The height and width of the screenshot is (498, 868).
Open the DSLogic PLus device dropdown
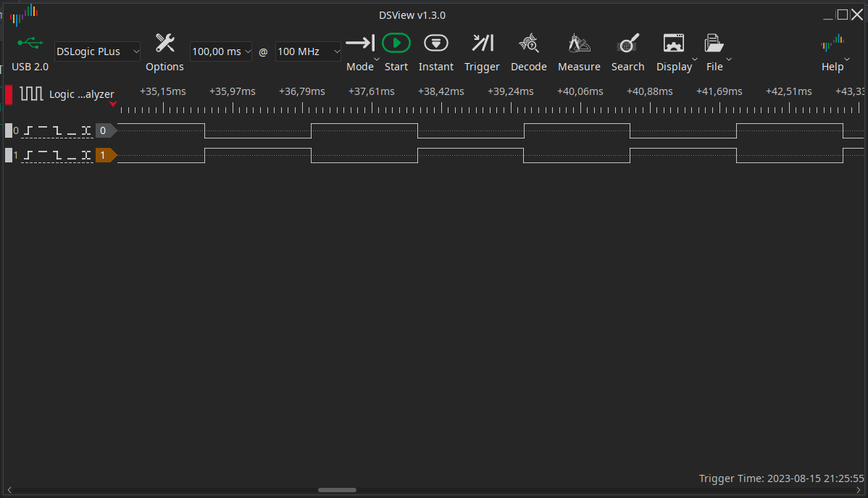pos(96,51)
